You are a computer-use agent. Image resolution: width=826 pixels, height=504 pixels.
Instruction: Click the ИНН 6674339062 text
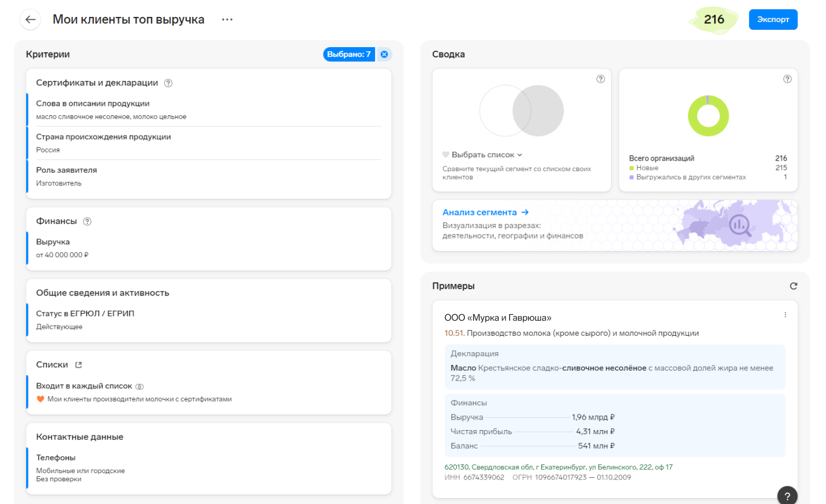(474, 477)
